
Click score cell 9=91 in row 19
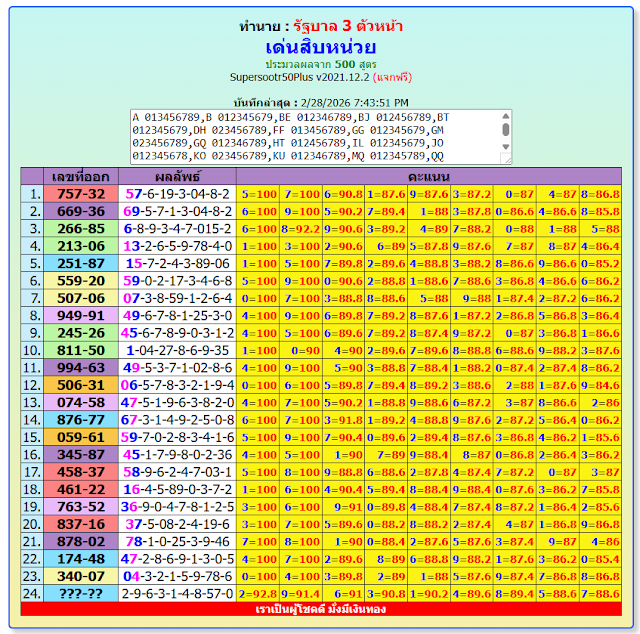click(x=344, y=507)
